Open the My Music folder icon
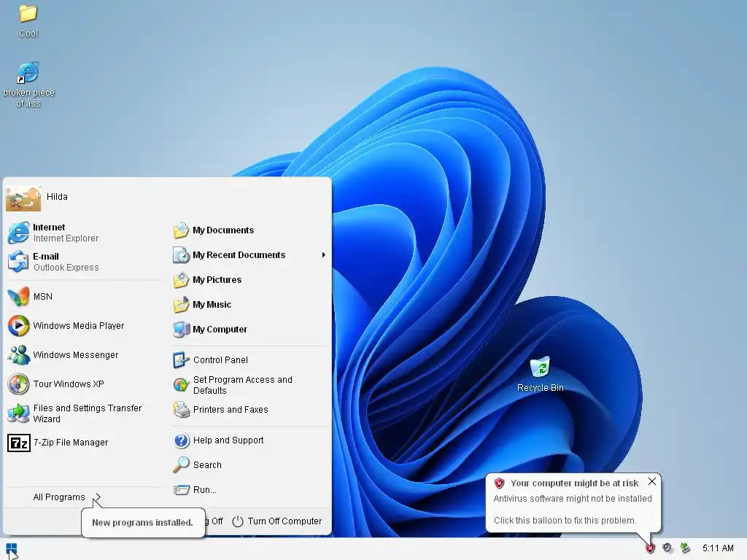 point(181,305)
